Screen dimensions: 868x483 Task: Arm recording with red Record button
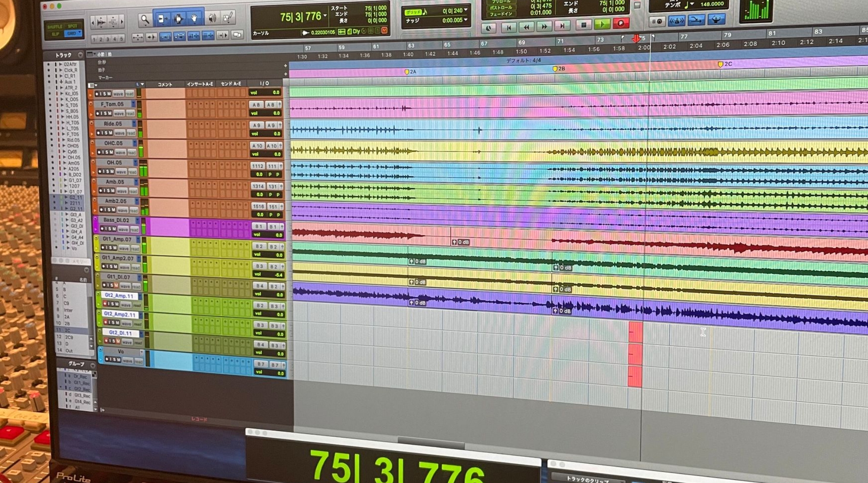(621, 23)
